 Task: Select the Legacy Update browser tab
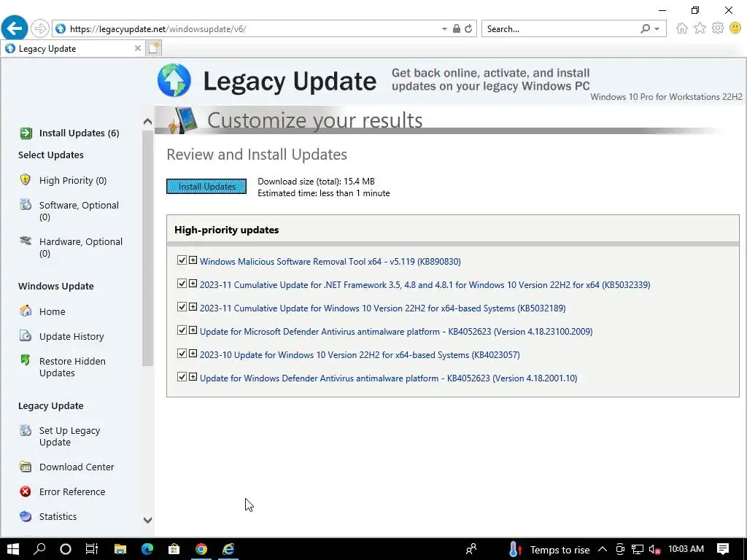coord(72,49)
